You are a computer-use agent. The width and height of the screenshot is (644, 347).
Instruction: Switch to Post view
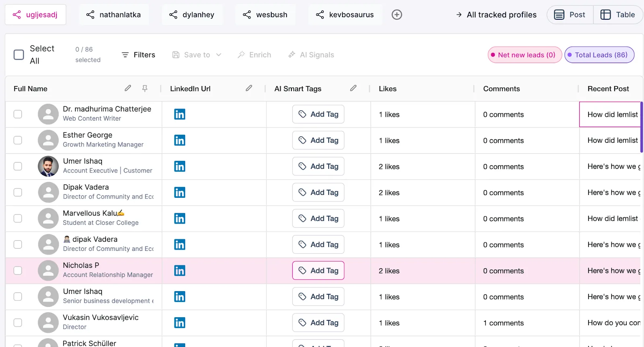click(570, 15)
